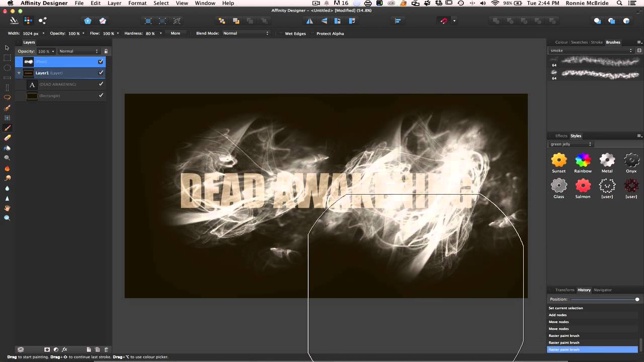The width and height of the screenshot is (644, 362).
Task: Open the snapping options dropdown arrow
Action: [x=454, y=21]
